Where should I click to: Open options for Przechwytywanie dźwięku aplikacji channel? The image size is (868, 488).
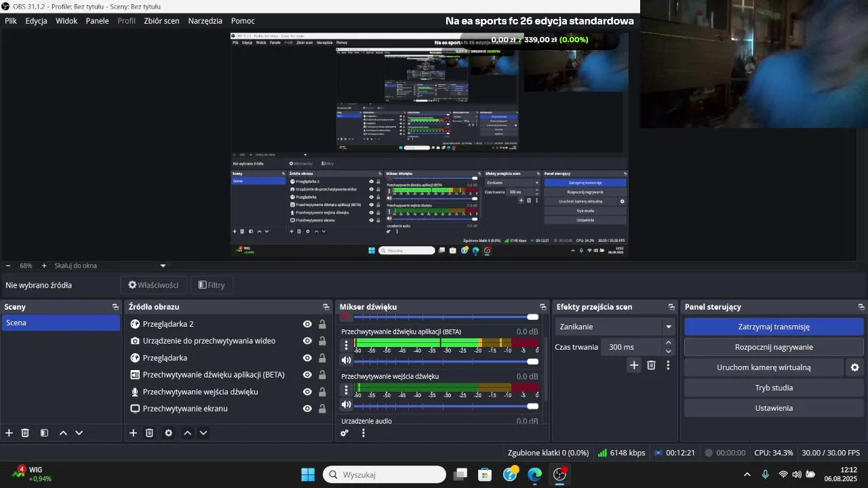(x=346, y=344)
